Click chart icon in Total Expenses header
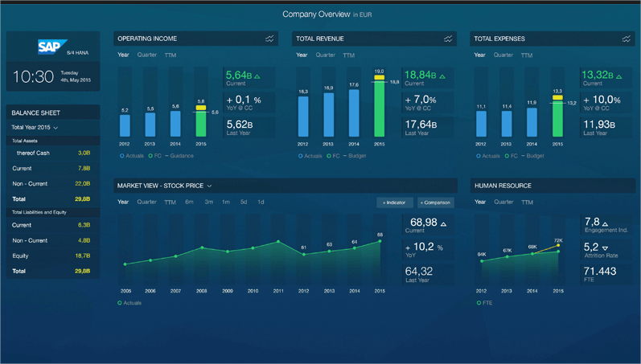 click(x=626, y=39)
